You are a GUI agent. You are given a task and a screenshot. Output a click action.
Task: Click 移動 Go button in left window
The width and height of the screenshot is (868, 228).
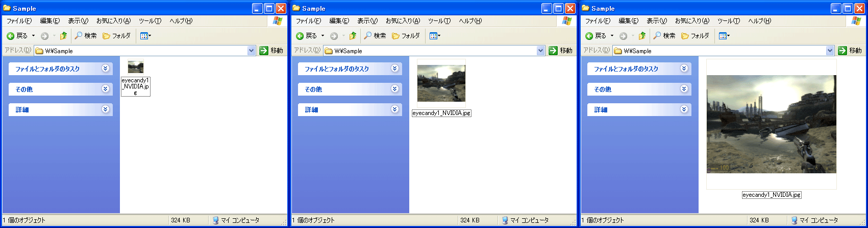(271, 51)
